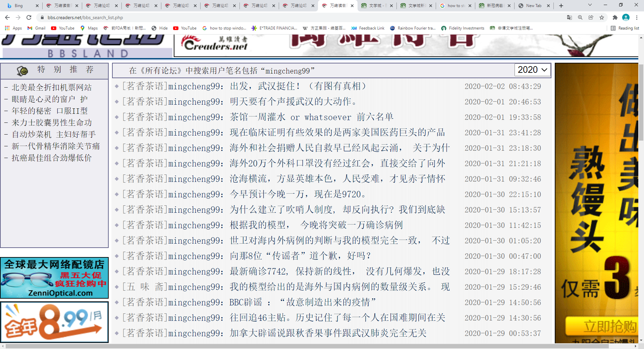Open post 根据我的模型，今晚将突破一万

[x=316, y=225]
